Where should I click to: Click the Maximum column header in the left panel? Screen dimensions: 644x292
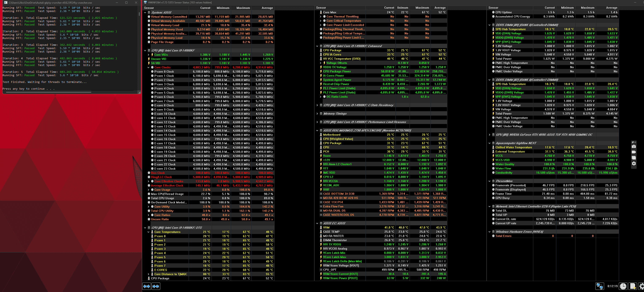243,8
